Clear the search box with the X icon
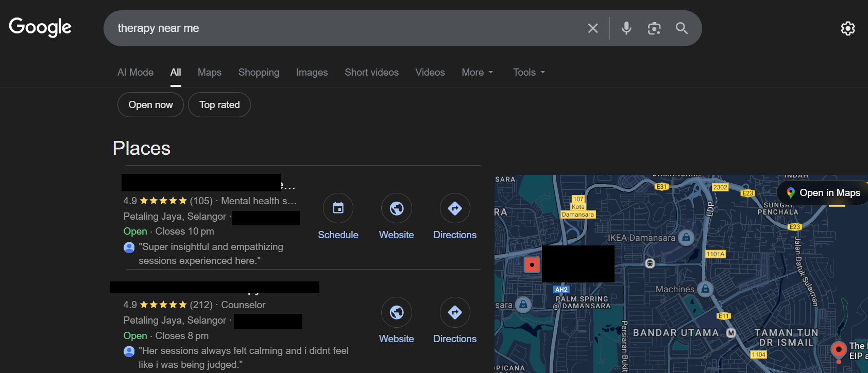Image resolution: width=868 pixels, height=373 pixels. tap(593, 28)
